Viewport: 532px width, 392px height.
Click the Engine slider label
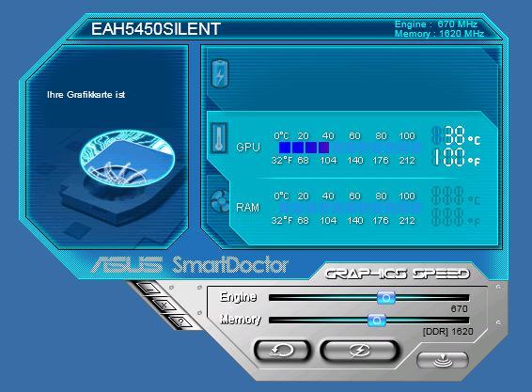pos(238,297)
